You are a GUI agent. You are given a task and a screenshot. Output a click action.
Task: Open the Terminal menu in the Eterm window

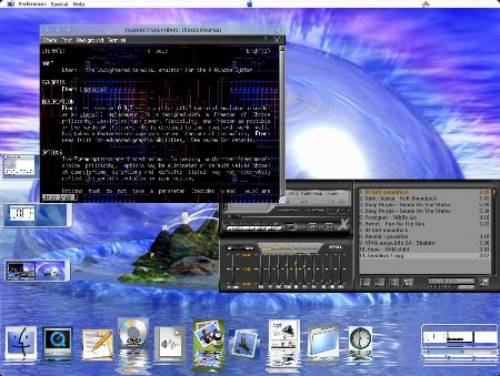[x=117, y=40]
